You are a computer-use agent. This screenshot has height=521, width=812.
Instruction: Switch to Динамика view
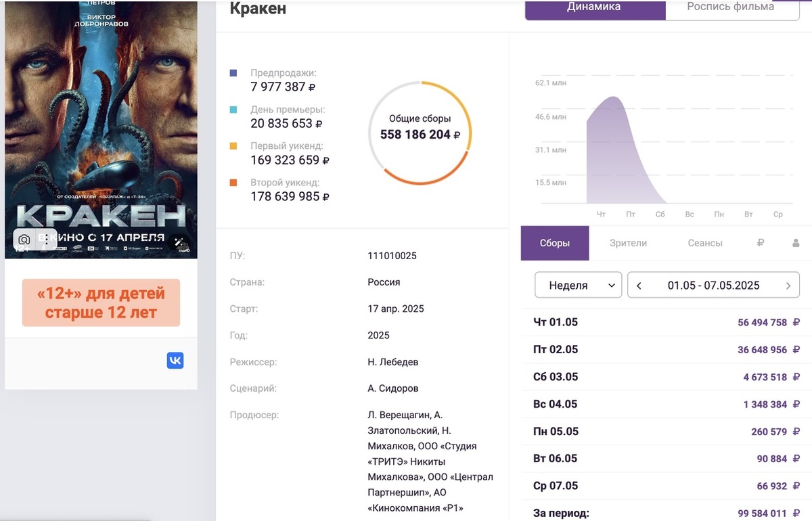595,7
